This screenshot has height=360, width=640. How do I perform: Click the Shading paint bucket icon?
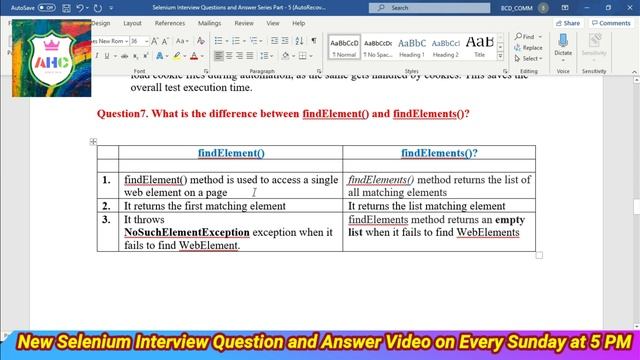tap(285, 56)
